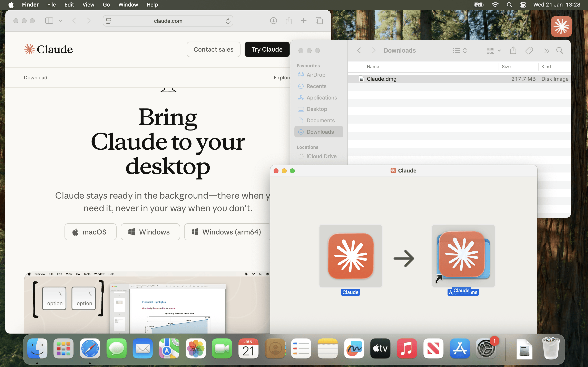Download the macOS version of Claude
The width and height of the screenshot is (588, 367).
click(x=90, y=232)
